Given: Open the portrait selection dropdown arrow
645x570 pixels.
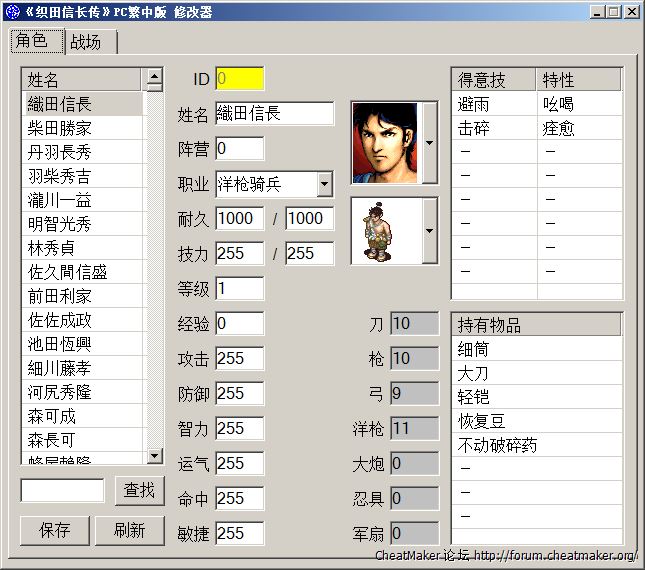Looking at the screenshot, I should [x=429, y=142].
